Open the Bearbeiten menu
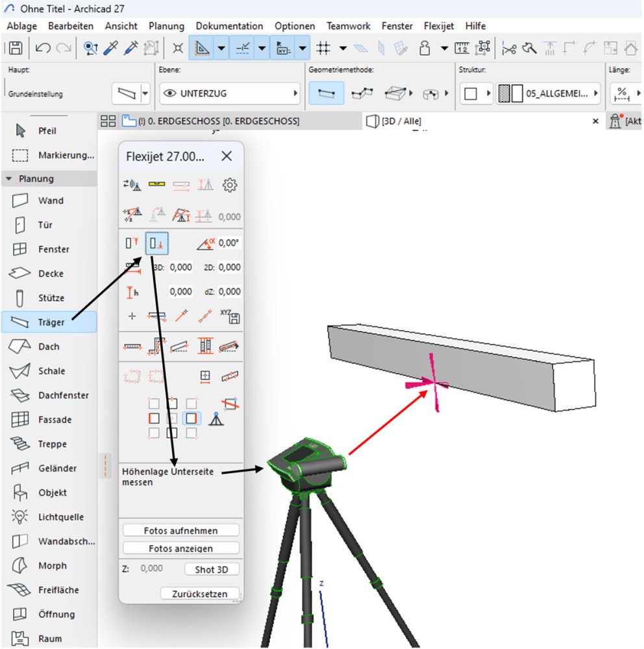The width and height of the screenshot is (644, 649). (71, 26)
